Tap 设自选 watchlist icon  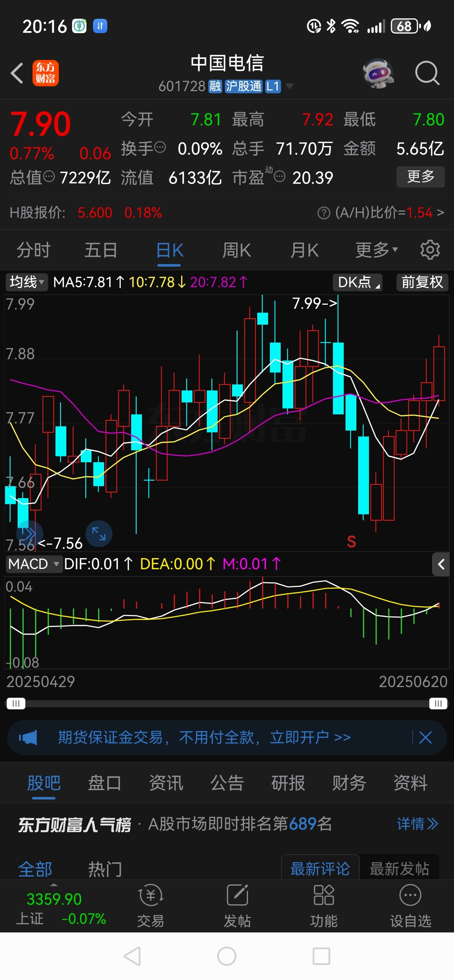coord(410,906)
